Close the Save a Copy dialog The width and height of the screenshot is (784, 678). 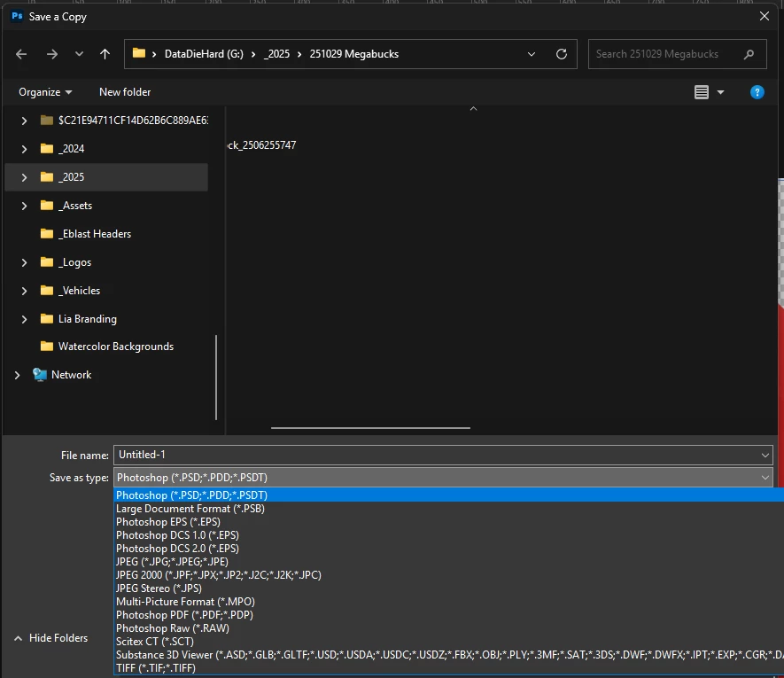pos(764,16)
